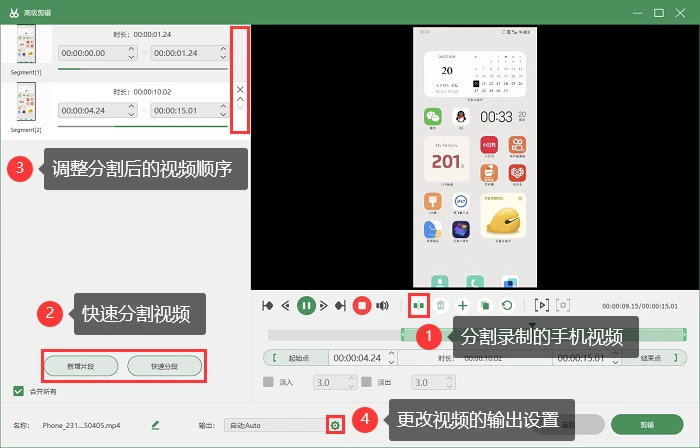Click the plus add segment icon
The image size is (700, 448).
tap(462, 306)
